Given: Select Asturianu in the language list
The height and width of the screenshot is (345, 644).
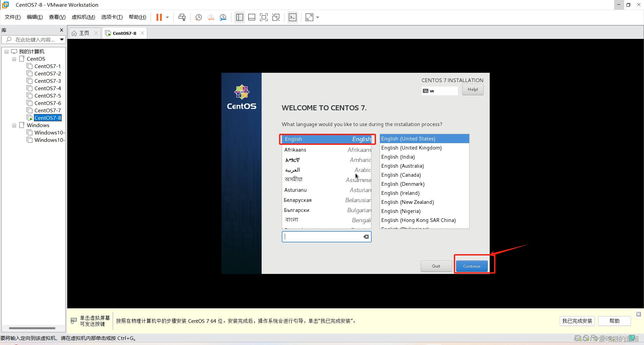Looking at the screenshot, I should pos(327,190).
